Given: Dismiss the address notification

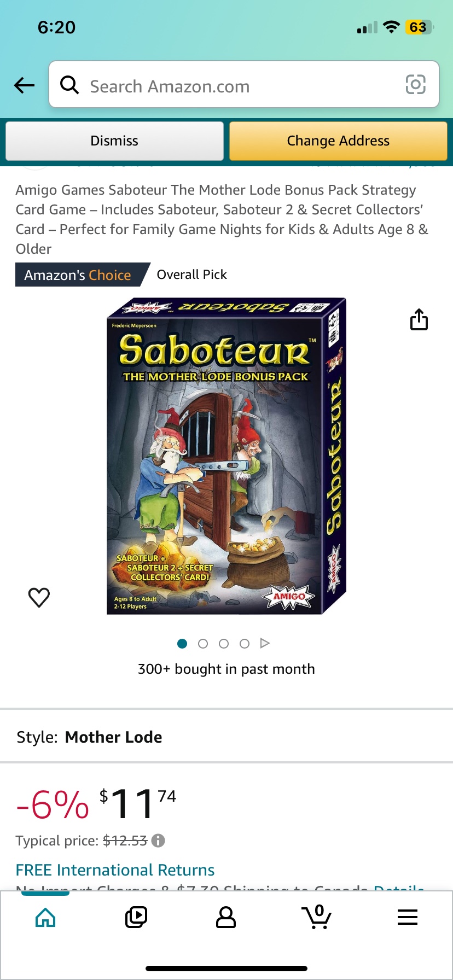Looking at the screenshot, I should click(114, 141).
